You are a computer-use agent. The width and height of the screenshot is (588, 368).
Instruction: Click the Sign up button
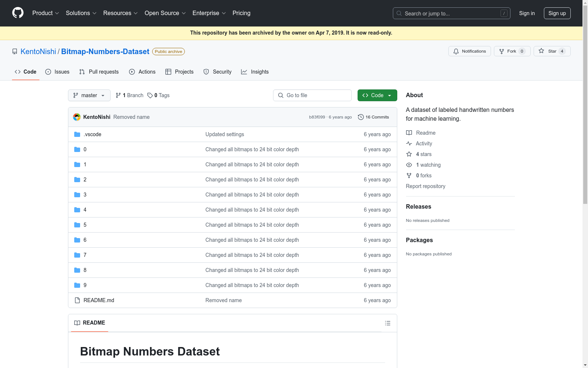tap(557, 13)
